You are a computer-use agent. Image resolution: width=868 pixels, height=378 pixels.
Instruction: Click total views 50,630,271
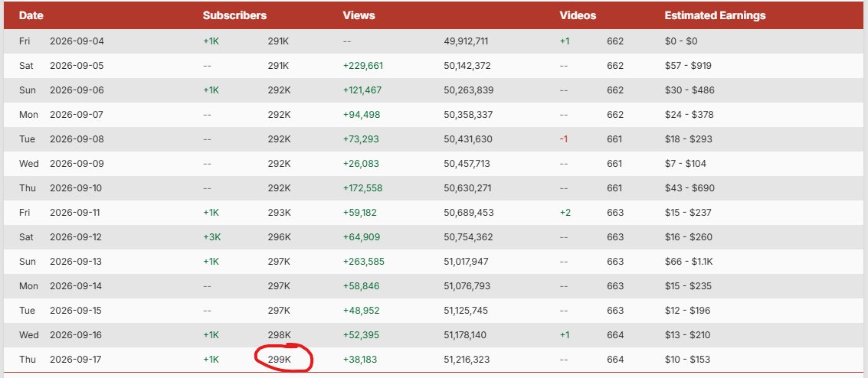(x=467, y=188)
